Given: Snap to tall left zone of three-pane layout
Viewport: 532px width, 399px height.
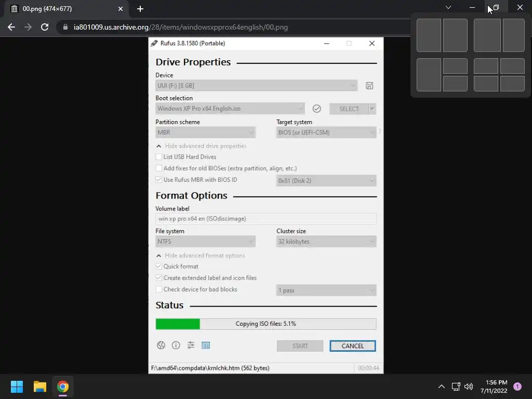Looking at the screenshot, I should [x=429, y=75].
